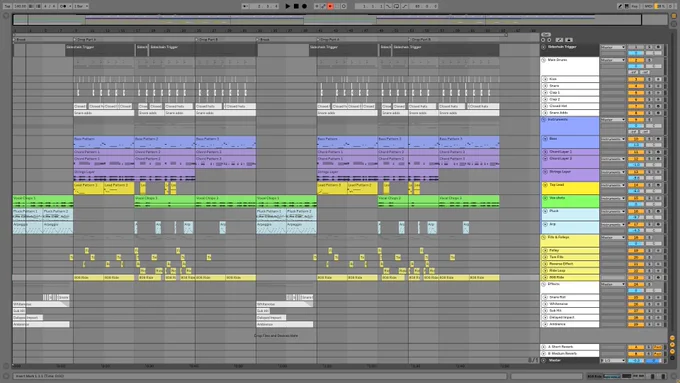Click the tempo field
Screen dimensions: 680x383
click(x=20, y=6)
